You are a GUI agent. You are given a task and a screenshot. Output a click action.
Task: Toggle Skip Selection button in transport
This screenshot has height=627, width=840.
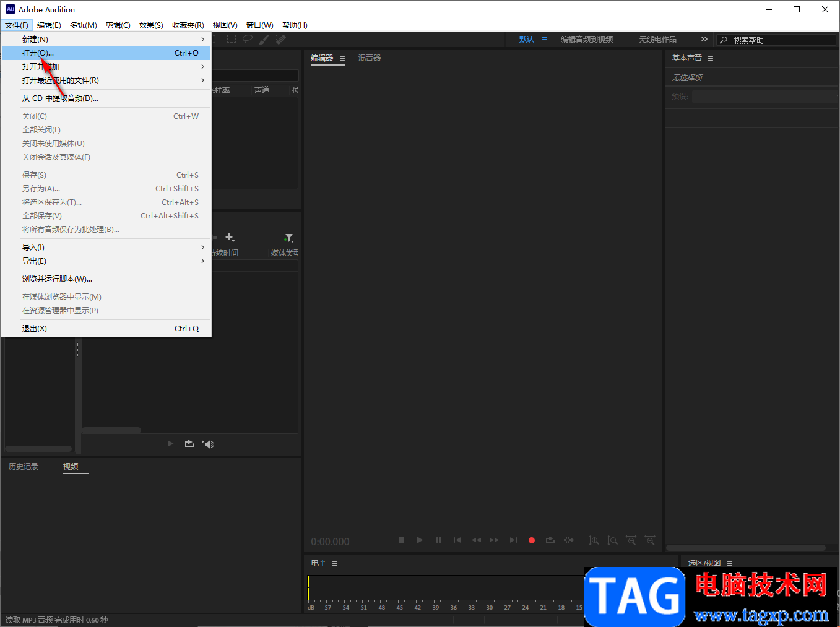pyautogui.click(x=568, y=540)
